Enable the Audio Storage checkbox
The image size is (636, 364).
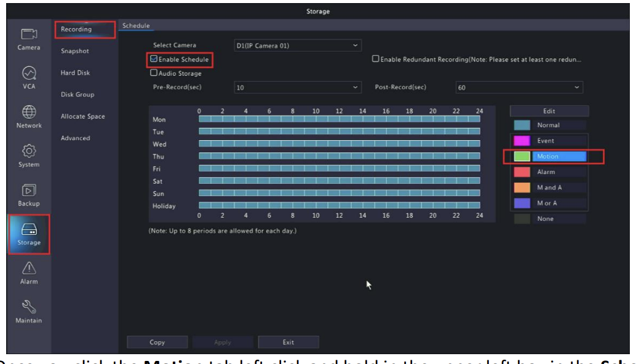coord(154,74)
